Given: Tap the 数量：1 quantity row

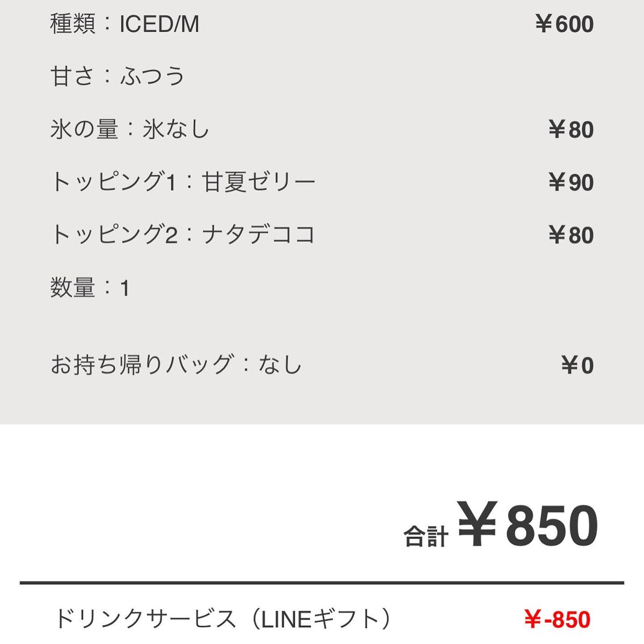Looking at the screenshot, I should pyautogui.click(x=90, y=288).
